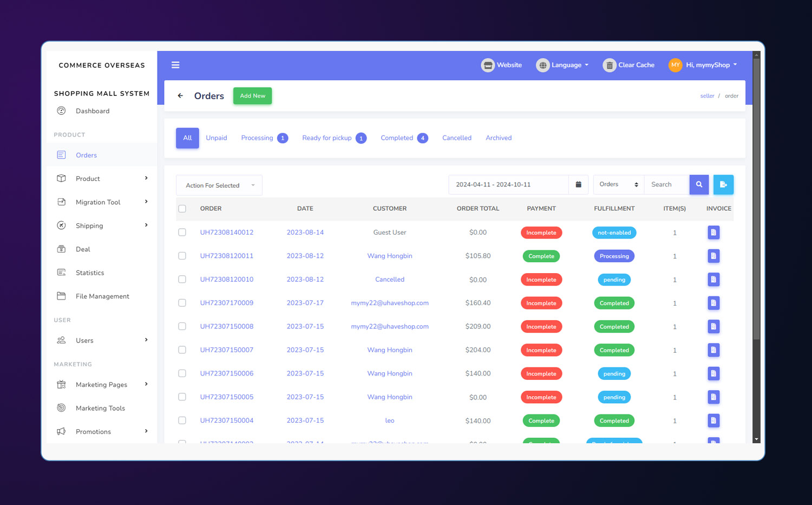Click the hamburger menu icon
Screen dimensions: 812x505
pyautogui.click(x=175, y=65)
